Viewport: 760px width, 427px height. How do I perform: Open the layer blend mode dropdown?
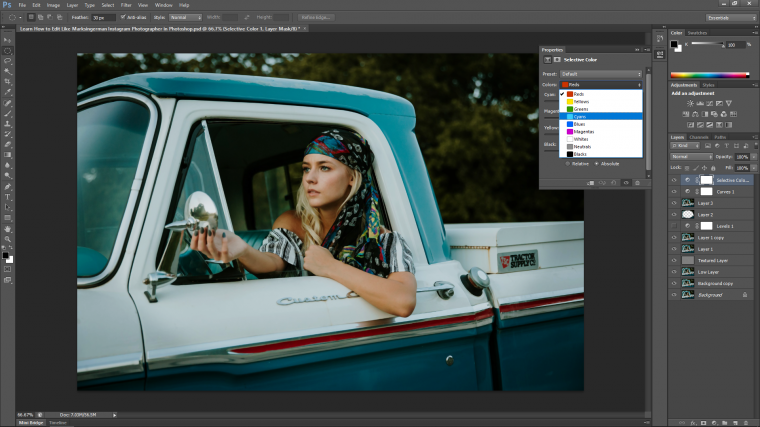[x=692, y=157]
